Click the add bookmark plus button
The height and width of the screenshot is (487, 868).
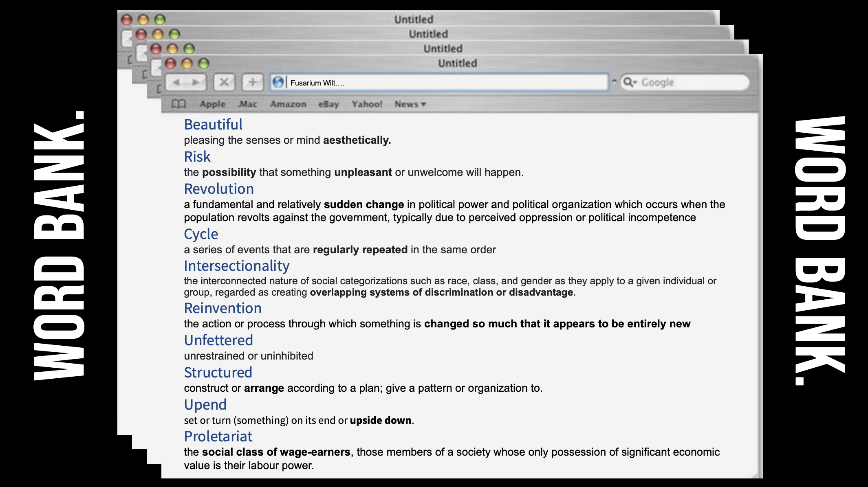tap(253, 82)
